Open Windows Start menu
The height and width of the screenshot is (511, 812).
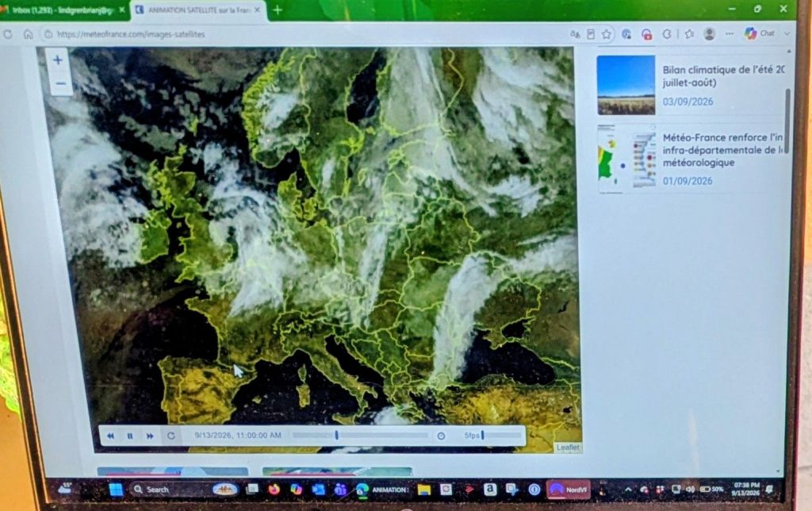tap(116, 490)
